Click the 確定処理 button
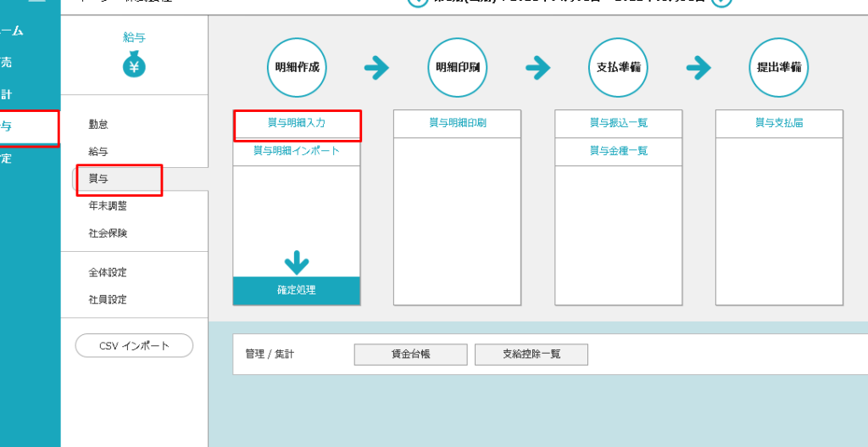This screenshot has height=447, width=868. pyautogui.click(x=297, y=290)
